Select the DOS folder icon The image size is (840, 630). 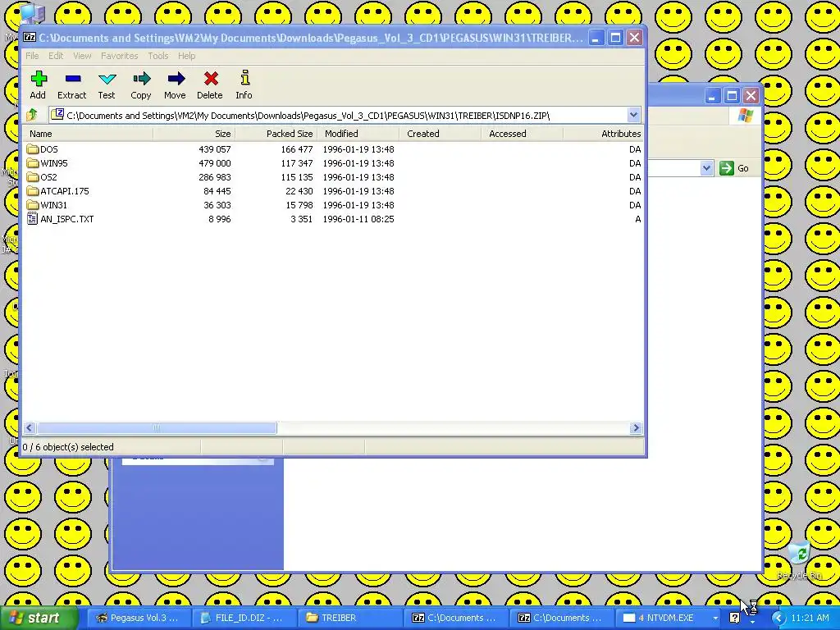click(33, 149)
